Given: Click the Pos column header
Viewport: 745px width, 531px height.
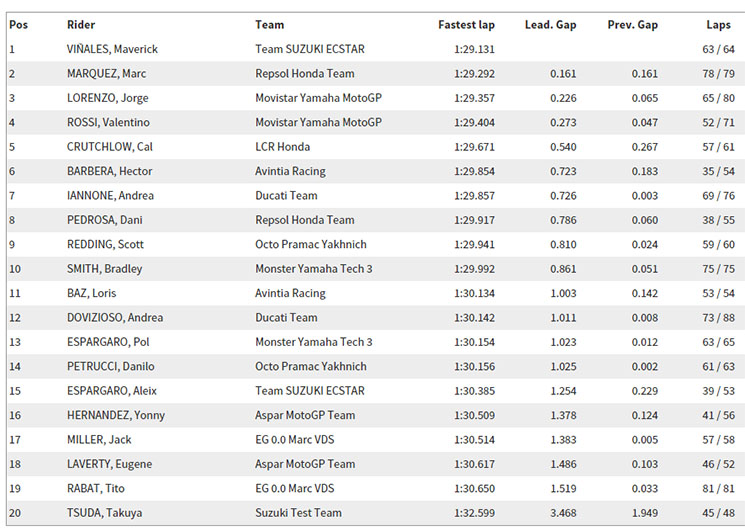Looking at the screenshot, I should click(x=19, y=25).
